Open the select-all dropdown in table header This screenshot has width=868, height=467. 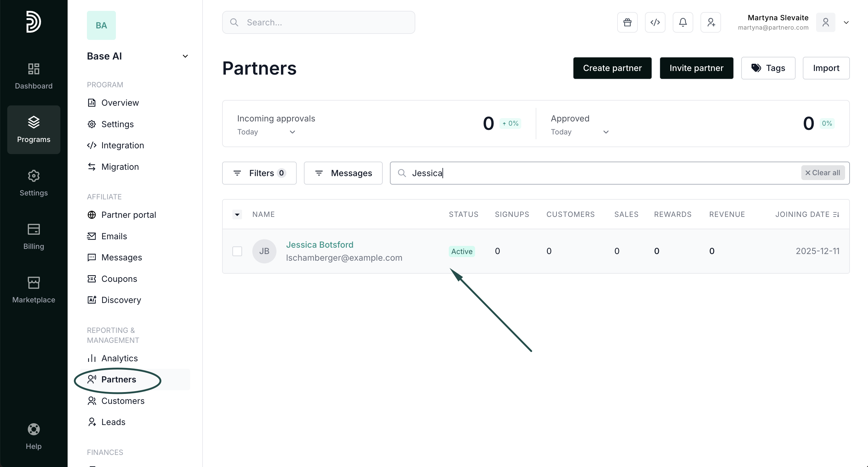(237, 214)
